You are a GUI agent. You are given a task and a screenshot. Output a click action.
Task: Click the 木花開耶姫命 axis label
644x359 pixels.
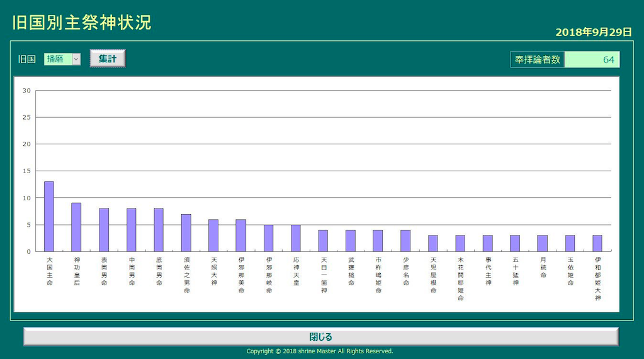(x=461, y=279)
